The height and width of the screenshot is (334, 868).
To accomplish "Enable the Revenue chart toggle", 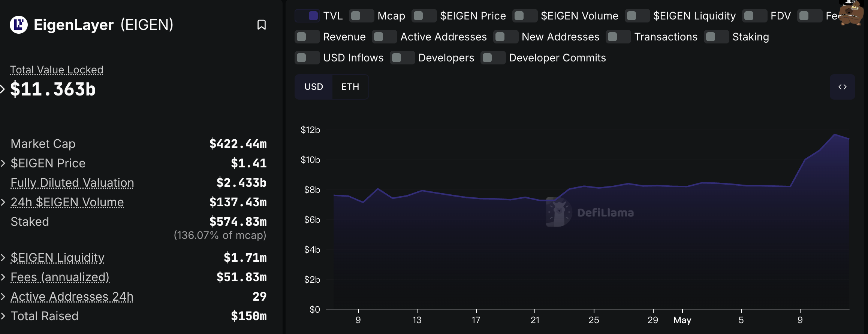I will click(x=307, y=37).
